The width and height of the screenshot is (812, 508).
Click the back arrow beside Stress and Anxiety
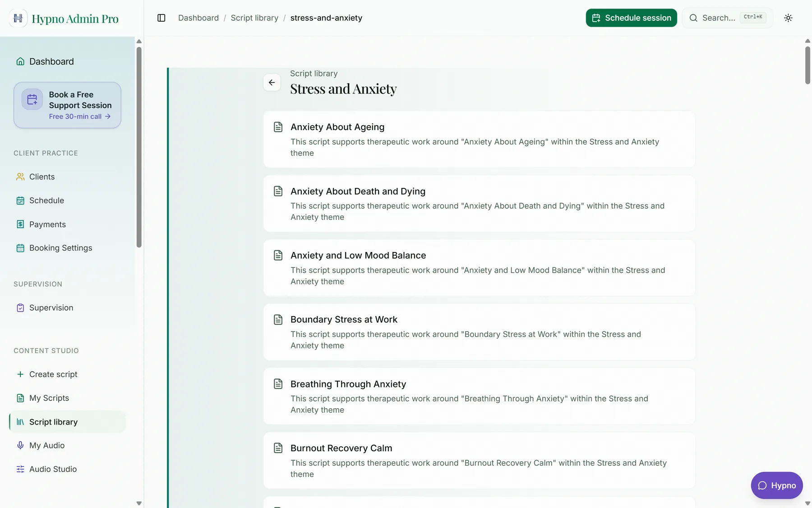click(272, 83)
